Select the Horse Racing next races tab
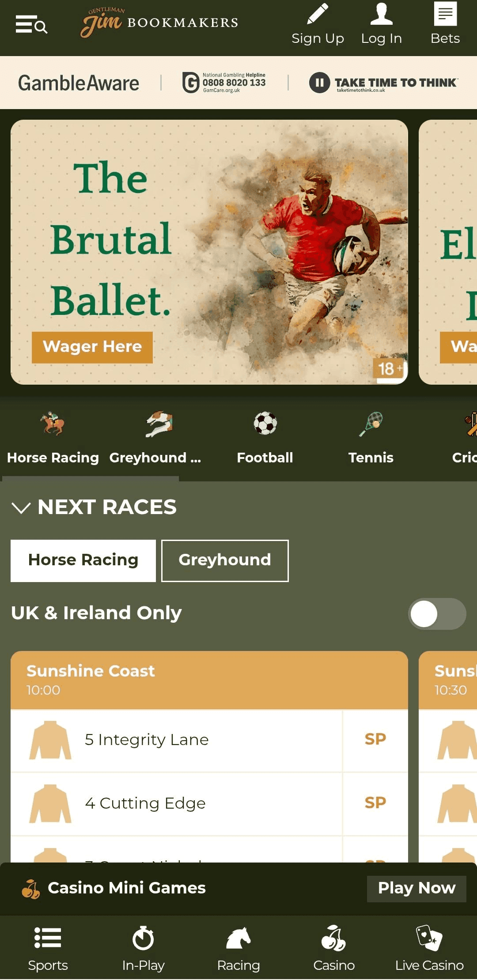 [83, 560]
